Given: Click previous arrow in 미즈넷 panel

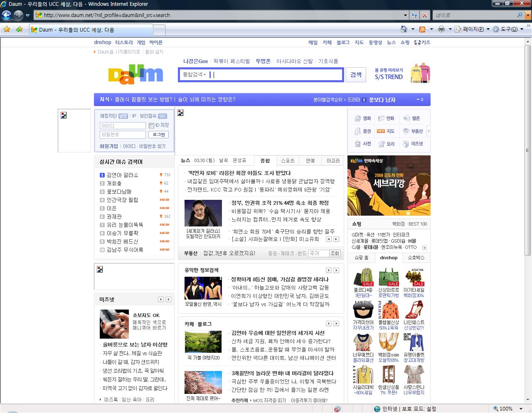Looking at the screenshot, I should point(161,299).
